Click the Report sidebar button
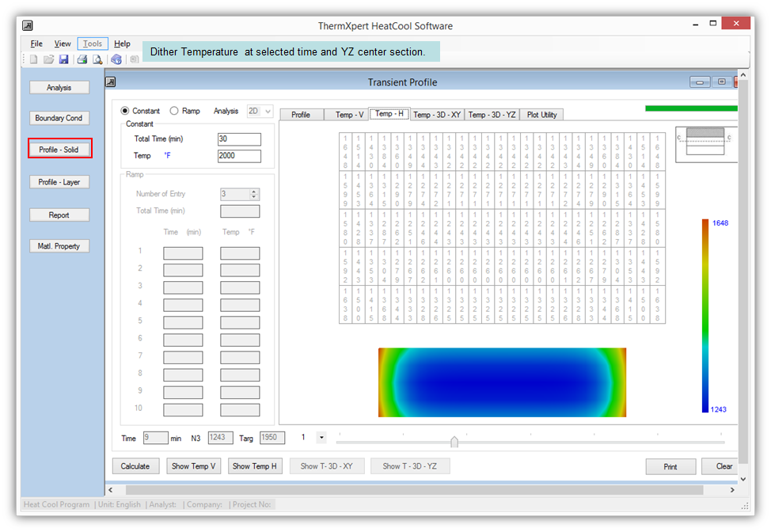 (59, 215)
